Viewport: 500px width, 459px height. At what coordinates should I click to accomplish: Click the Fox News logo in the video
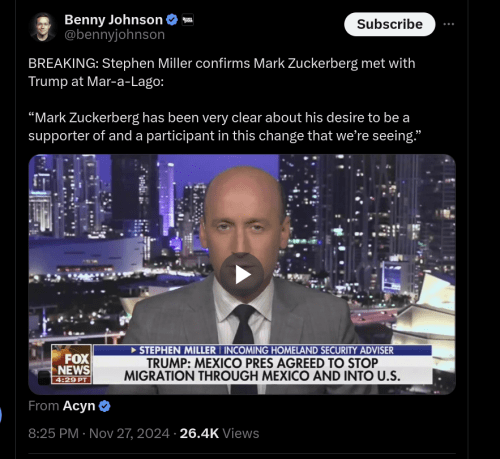point(72,361)
